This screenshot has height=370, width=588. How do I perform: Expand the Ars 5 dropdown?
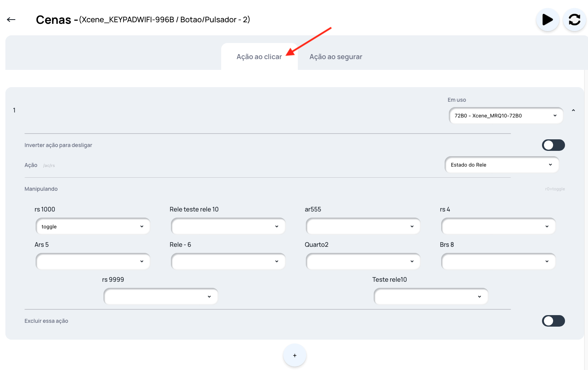click(93, 261)
